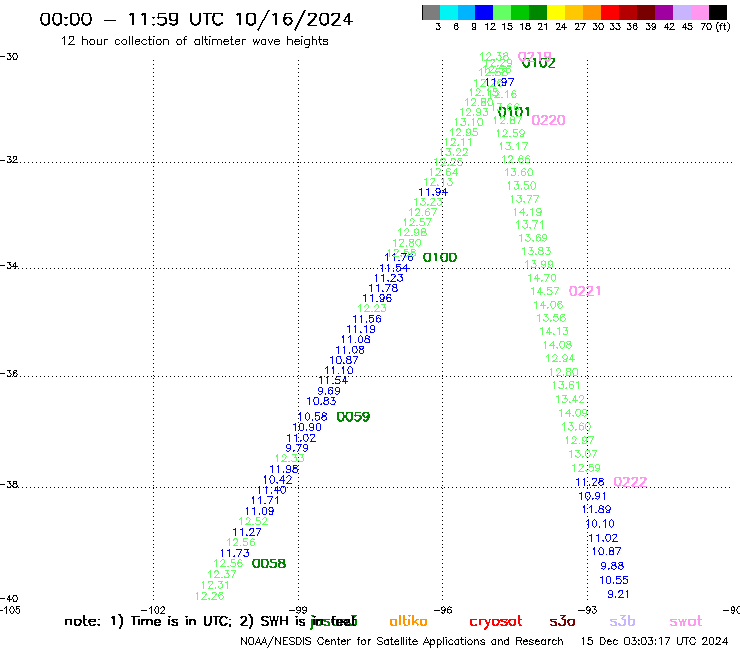Click the bright red swatch in the color scale

tap(610, 12)
